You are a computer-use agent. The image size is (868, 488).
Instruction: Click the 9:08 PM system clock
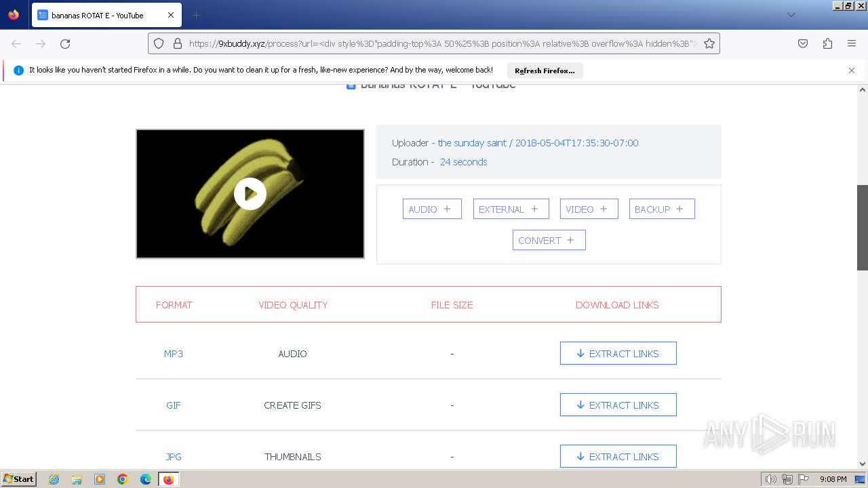[x=833, y=479]
